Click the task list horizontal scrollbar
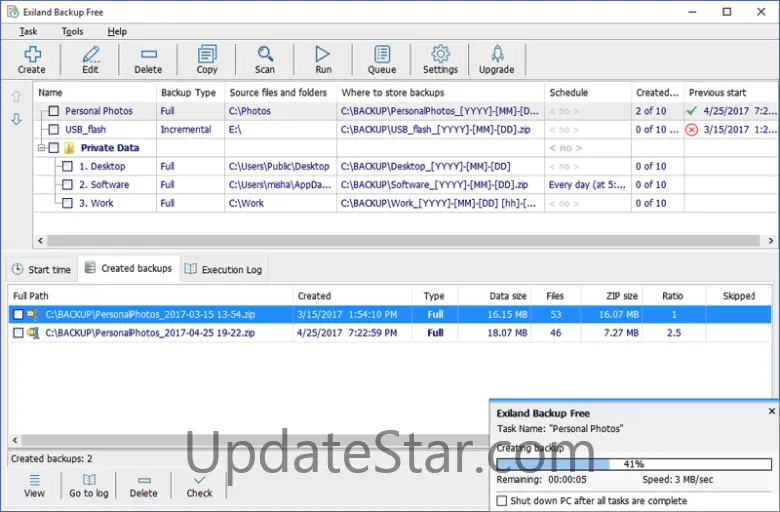Viewport: 780px width, 512px height. click(403, 241)
